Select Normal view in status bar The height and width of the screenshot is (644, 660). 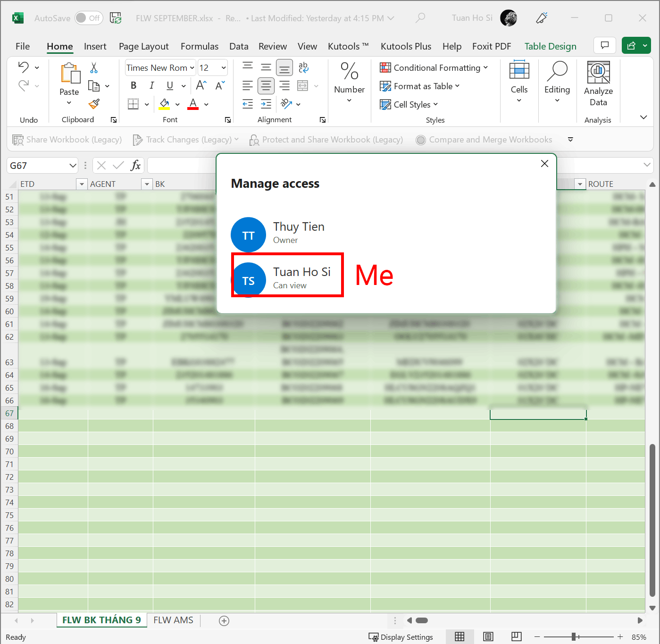pos(459,637)
